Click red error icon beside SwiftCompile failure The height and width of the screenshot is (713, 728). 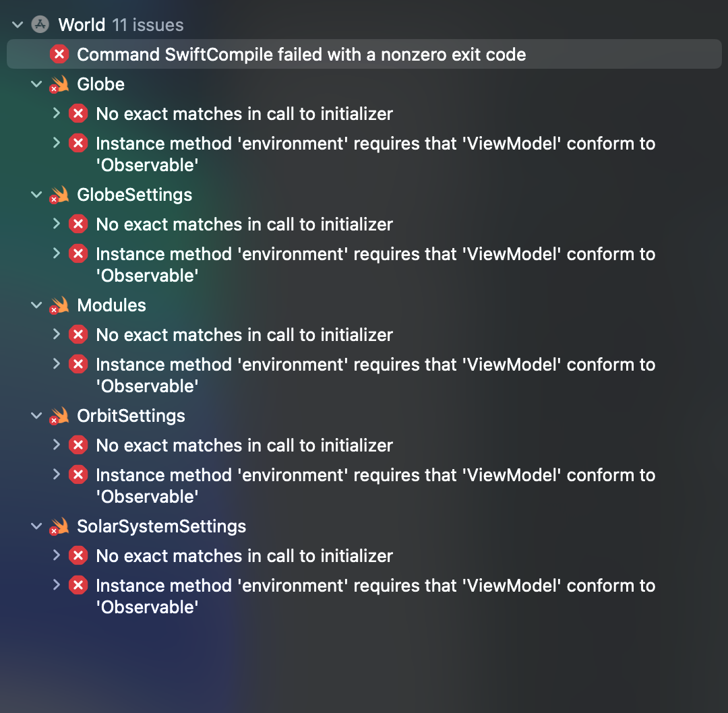(59, 55)
